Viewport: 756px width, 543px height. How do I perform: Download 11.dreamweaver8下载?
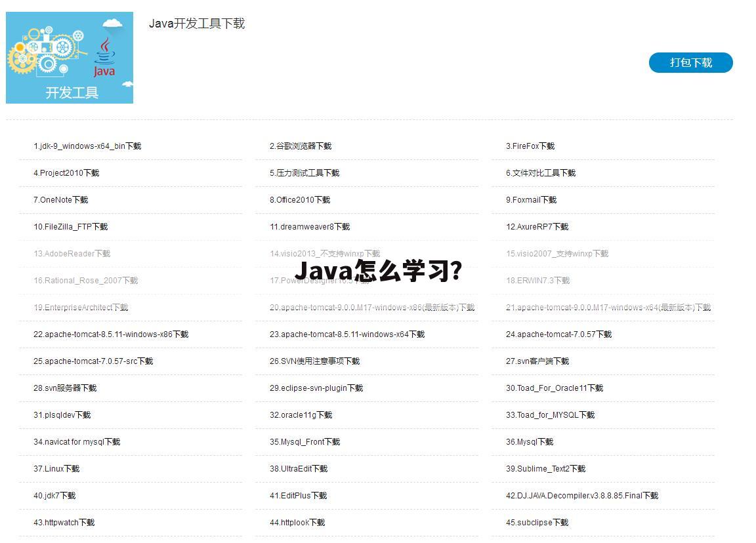tap(310, 227)
